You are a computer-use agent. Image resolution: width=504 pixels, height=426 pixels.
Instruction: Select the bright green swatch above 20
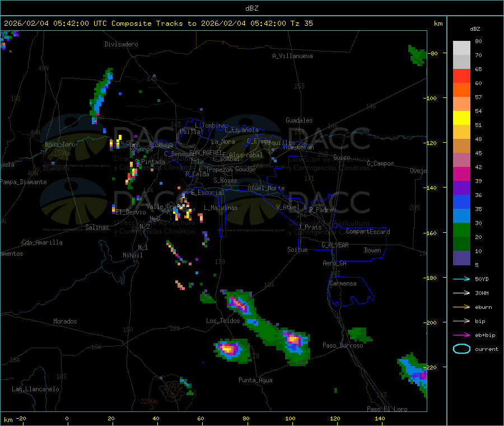(x=461, y=230)
